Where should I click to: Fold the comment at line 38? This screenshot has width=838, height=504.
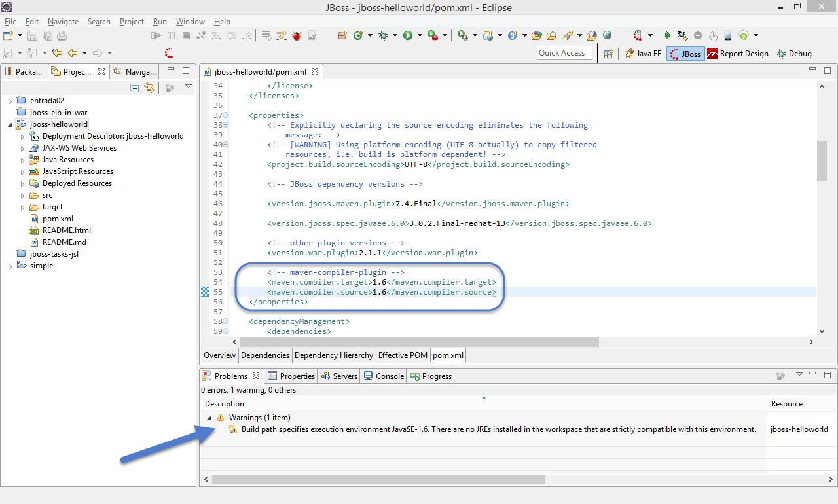(x=226, y=125)
